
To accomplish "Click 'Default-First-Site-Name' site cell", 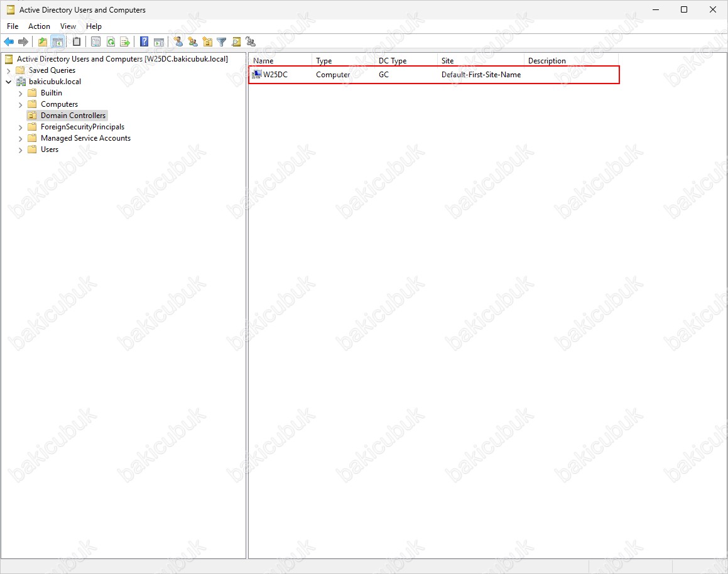I will 481,75.
